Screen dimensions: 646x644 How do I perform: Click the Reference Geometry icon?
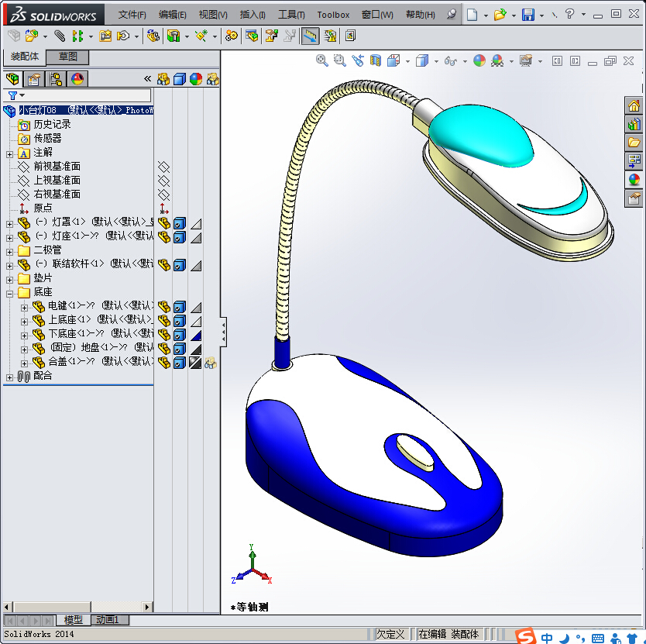201,36
